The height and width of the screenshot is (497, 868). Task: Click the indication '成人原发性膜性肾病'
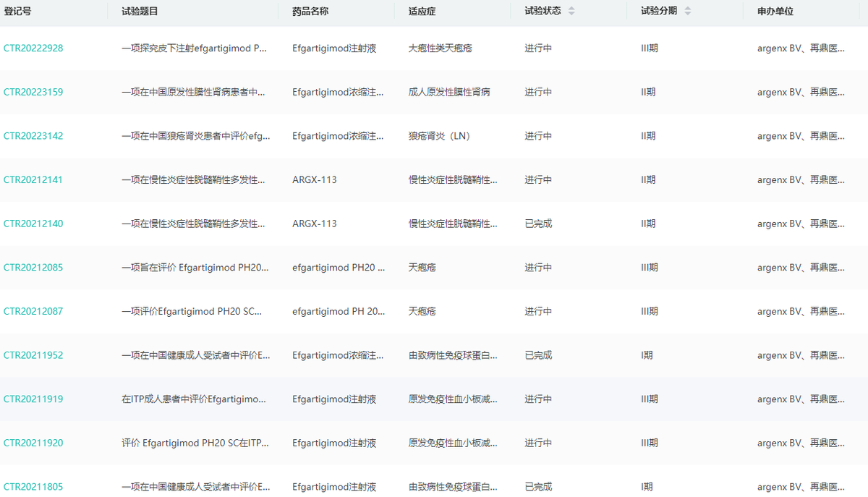pos(449,92)
